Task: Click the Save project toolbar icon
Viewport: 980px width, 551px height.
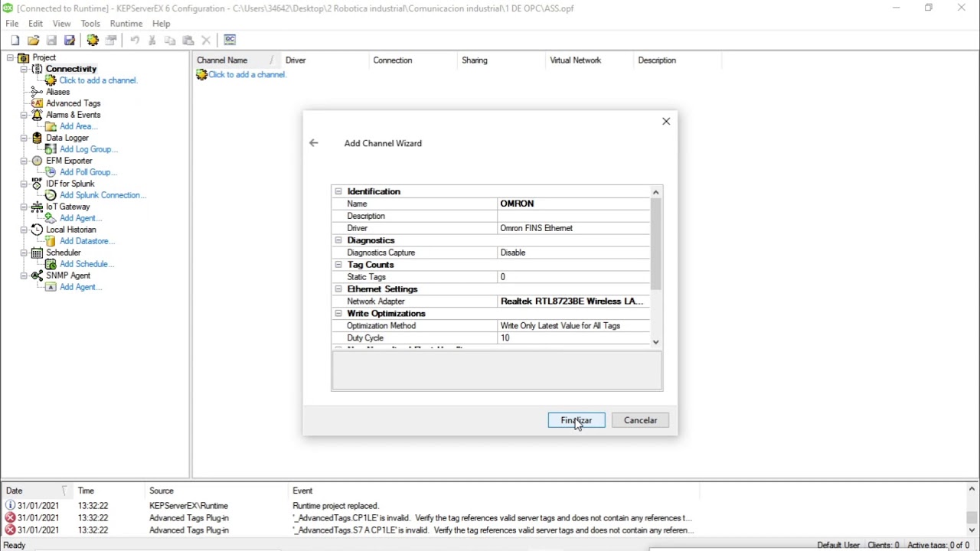Action: click(51, 41)
